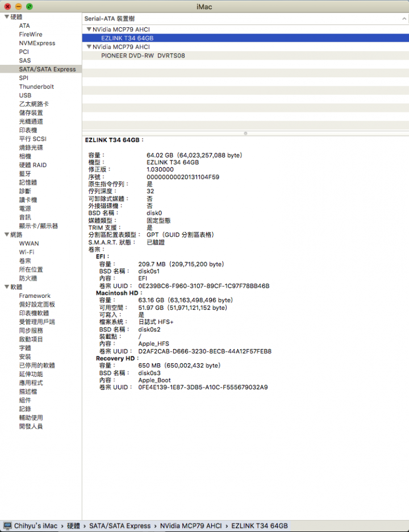
Task: Select SPI in the sidebar
Action: pyautogui.click(x=24, y=78)
